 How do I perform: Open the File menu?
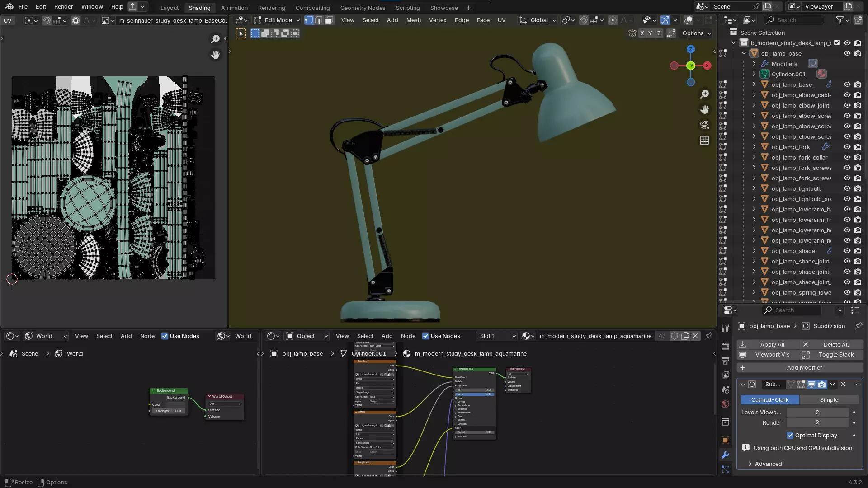click(x=23, y=7)
